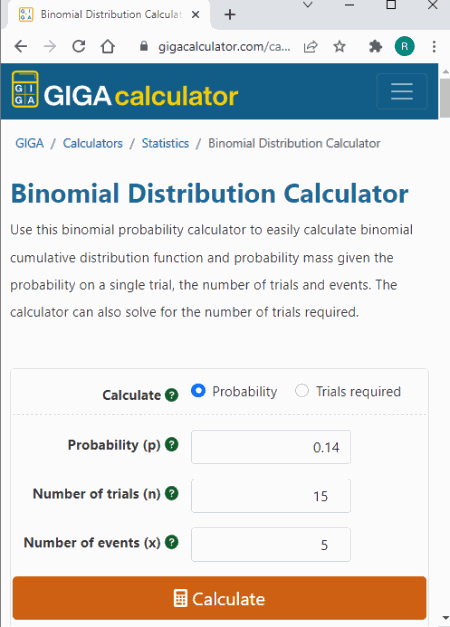The width and height of the screenshot is (450, 627).
Task: Click the help icon beside Probability (p)
Action: coord(172,444)
